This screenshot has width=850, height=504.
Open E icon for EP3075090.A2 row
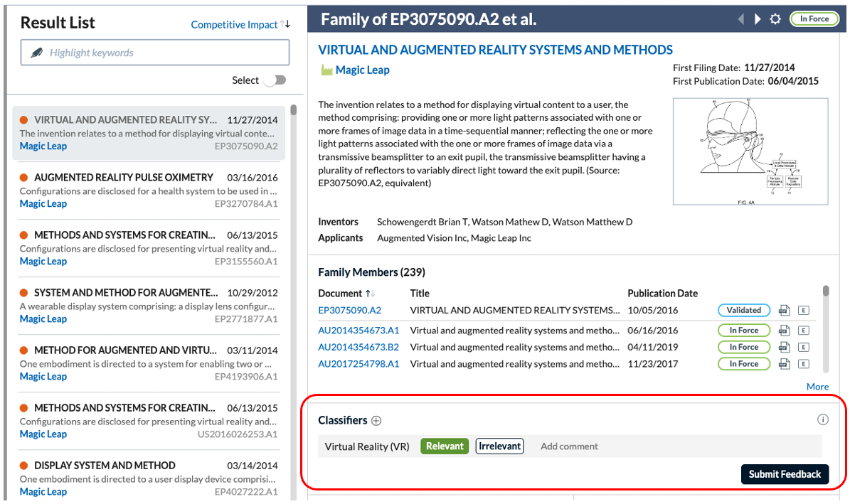[x=803, y=311]
